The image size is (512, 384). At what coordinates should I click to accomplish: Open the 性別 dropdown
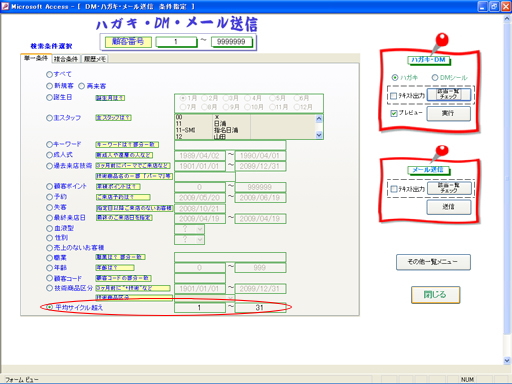point(200,239)
